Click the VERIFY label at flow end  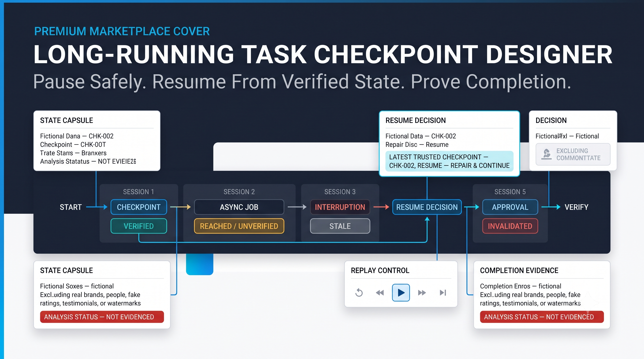tap(577, 207)
